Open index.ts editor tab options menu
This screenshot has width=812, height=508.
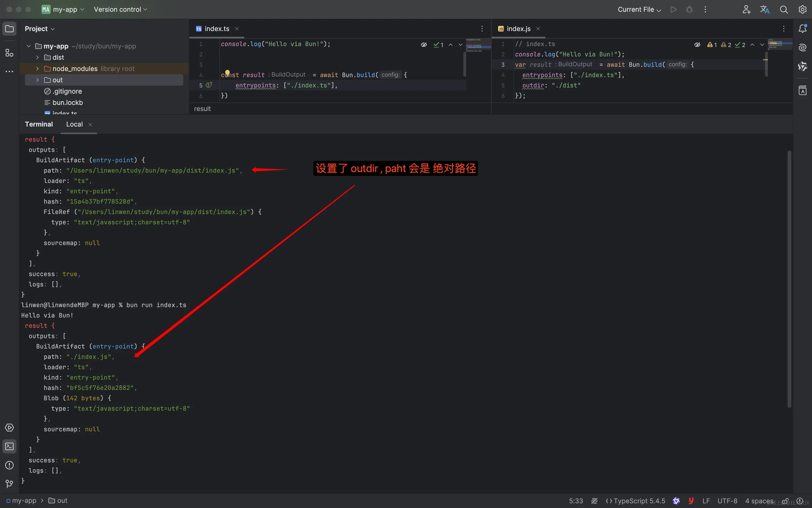(x=482, y=29)
